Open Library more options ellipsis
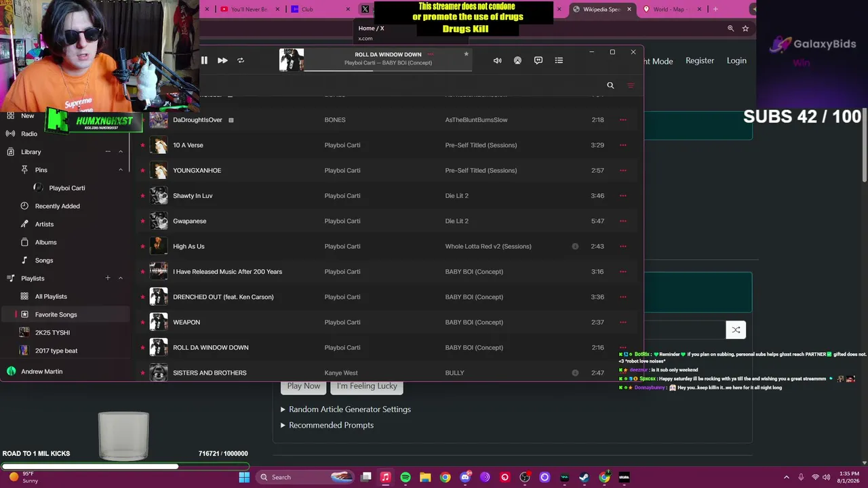Screen dimensions: 868x488 (108, 152)
